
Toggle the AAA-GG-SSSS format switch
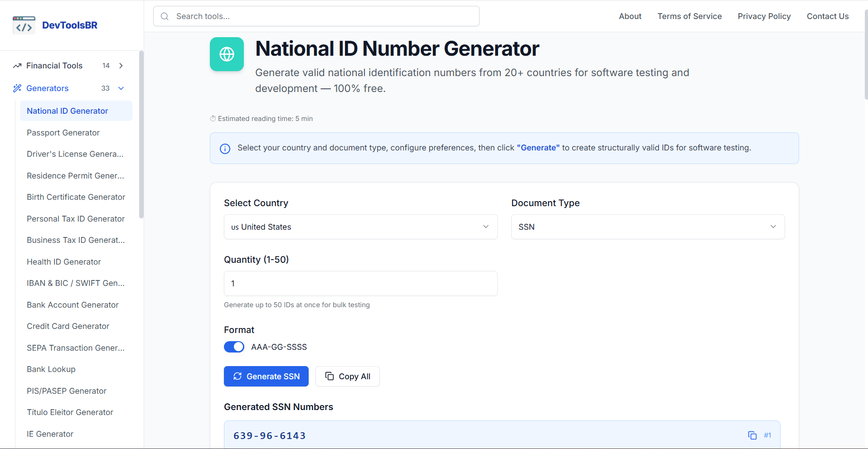pyautogui.click(x=234, y=347)
